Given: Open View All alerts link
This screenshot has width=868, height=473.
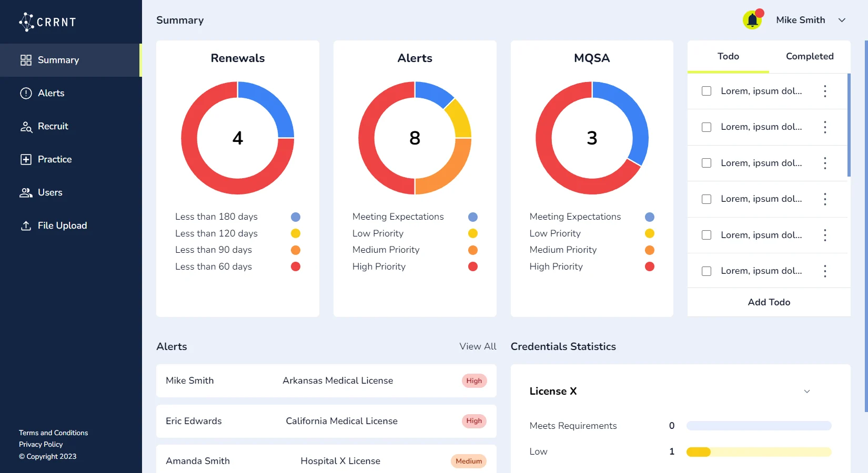Looking at the screenshot, I should [x=477, y=346].
